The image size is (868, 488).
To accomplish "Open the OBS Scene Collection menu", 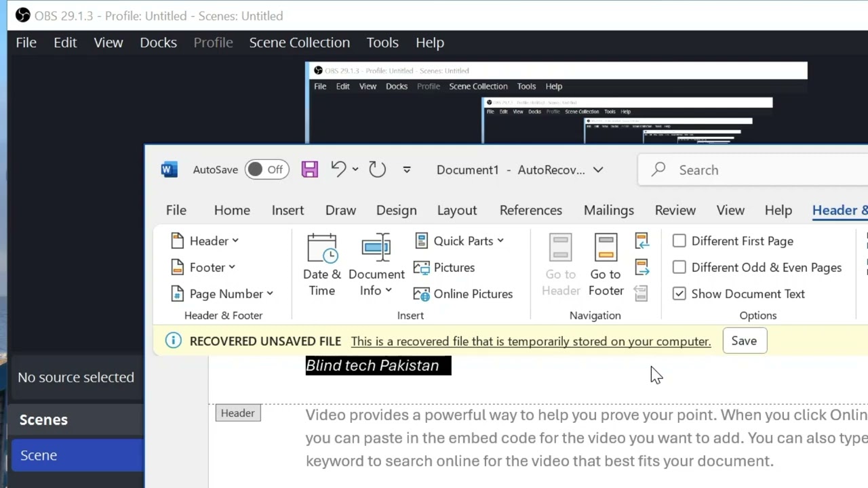I will 300,42.
